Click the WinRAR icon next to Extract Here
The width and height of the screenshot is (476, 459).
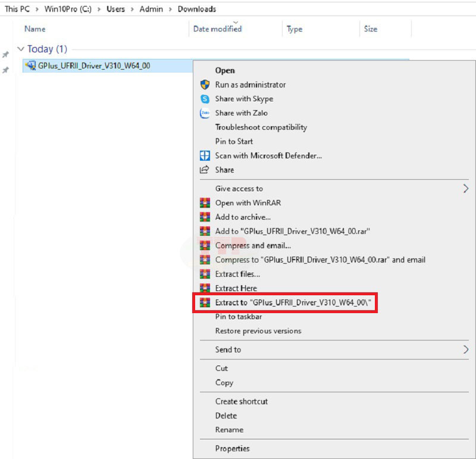pos(205,288)
